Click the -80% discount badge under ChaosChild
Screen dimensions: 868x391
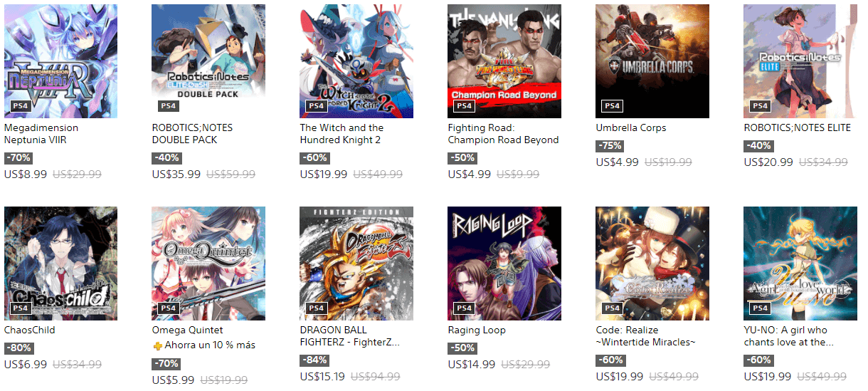[18, 348]
